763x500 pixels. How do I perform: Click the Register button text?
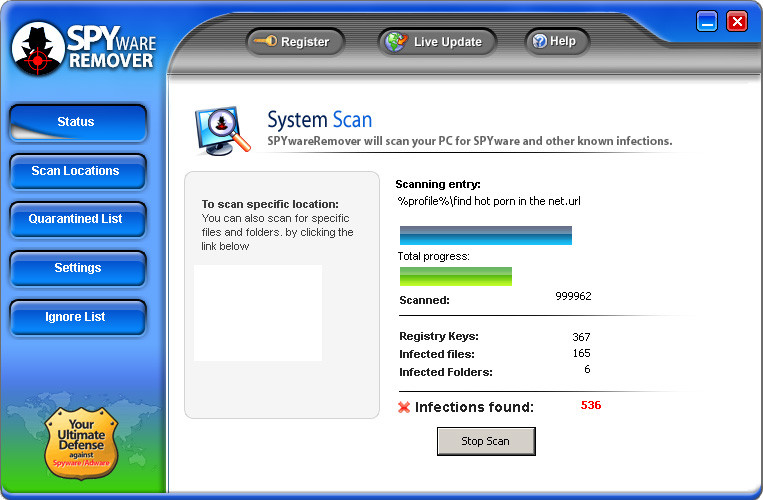(305, 42)
